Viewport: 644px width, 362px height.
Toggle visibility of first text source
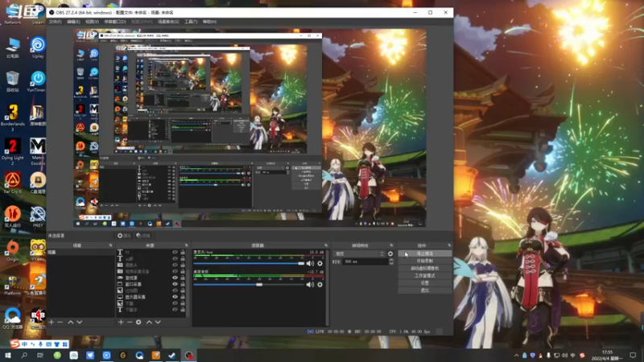(175, 253)
